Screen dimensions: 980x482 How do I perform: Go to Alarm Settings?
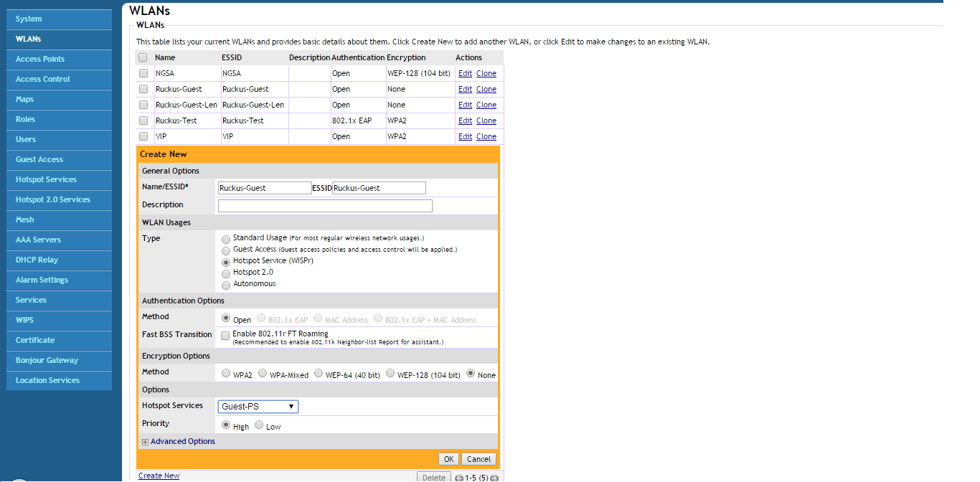coord(59,280)
